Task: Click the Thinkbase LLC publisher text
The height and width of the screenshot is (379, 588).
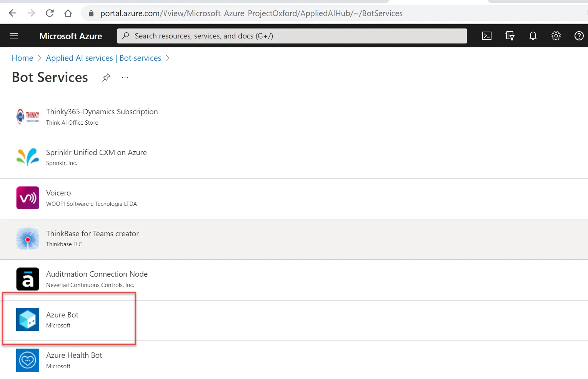Action: (x=64, y=244)
